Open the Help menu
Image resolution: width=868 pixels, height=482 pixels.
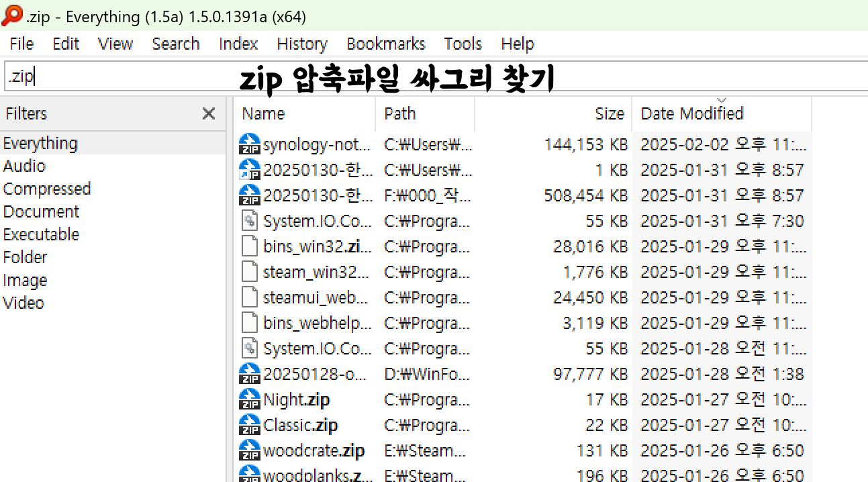(517, 44)
